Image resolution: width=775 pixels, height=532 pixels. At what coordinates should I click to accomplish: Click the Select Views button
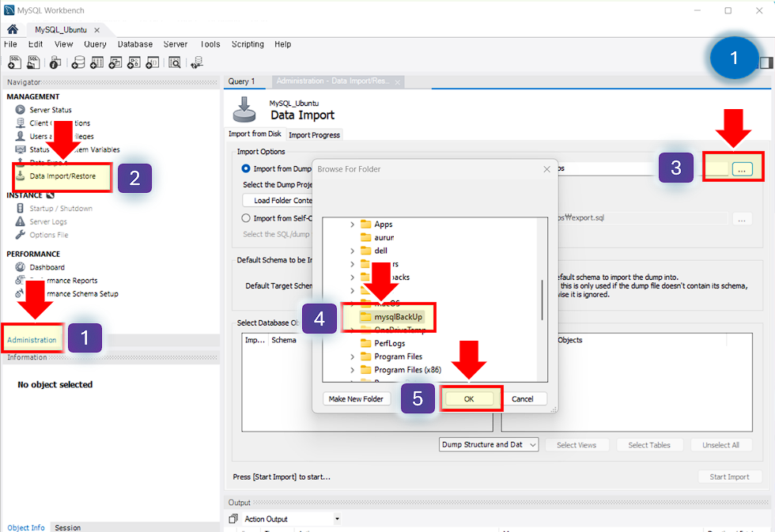(x=577, y=445)
